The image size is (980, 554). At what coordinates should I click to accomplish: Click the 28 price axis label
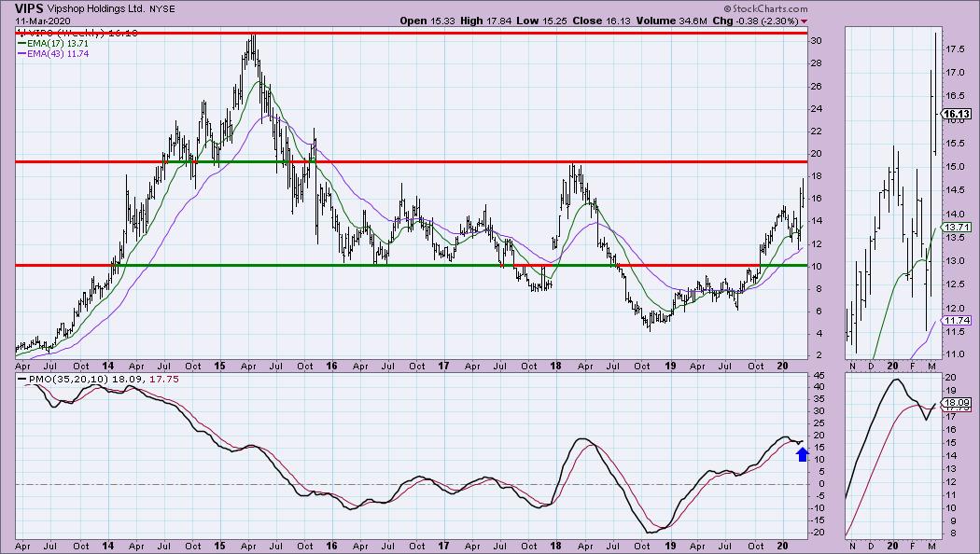817,63
